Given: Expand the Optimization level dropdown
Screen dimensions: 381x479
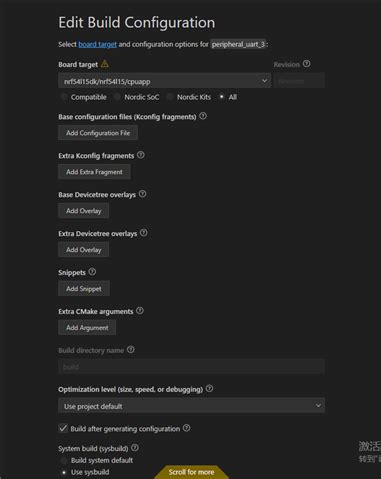Looking at the screenshot, I should coord(191,406).
